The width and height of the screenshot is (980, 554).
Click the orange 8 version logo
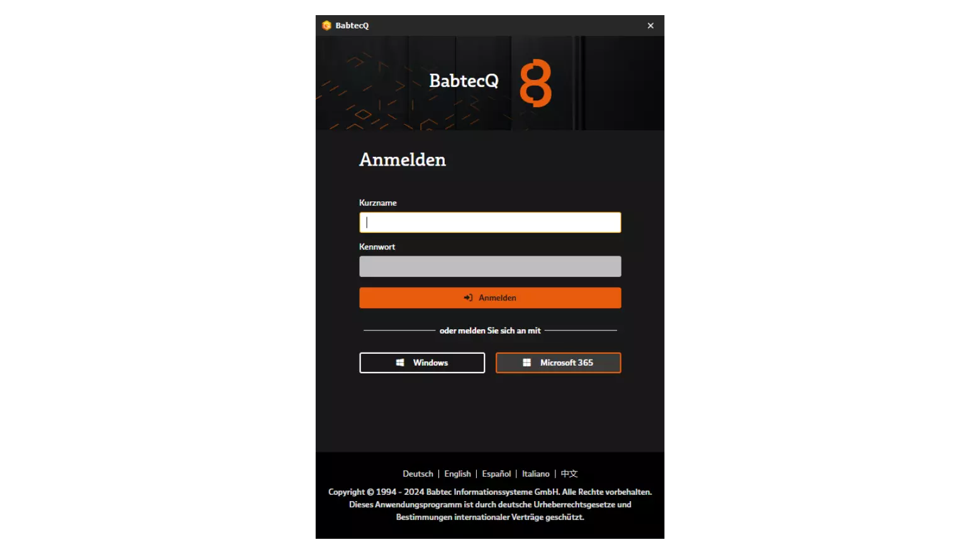coord(535,83)
